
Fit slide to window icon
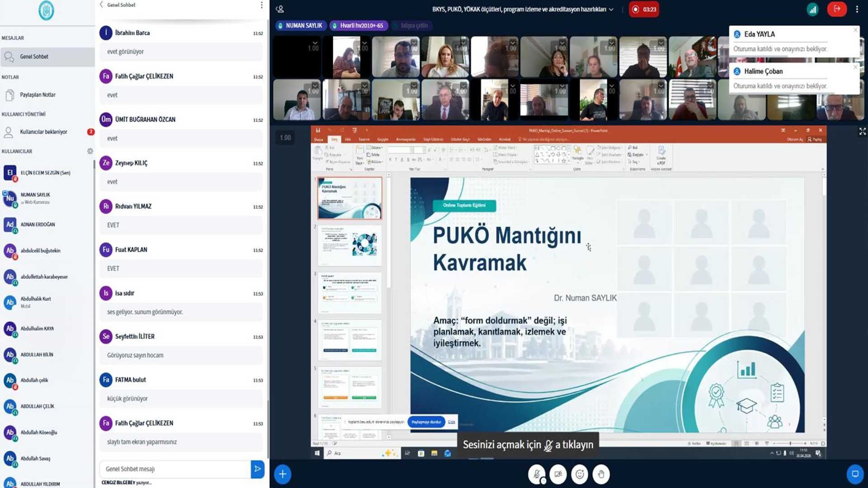(x=823, y=444)
